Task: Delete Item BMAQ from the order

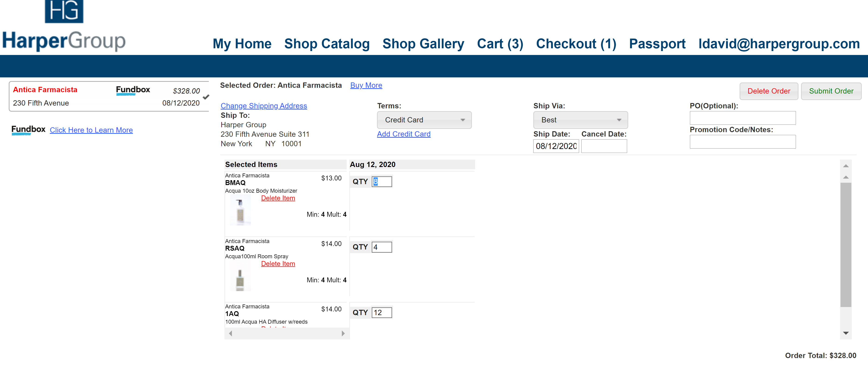Action: [278, 198]
